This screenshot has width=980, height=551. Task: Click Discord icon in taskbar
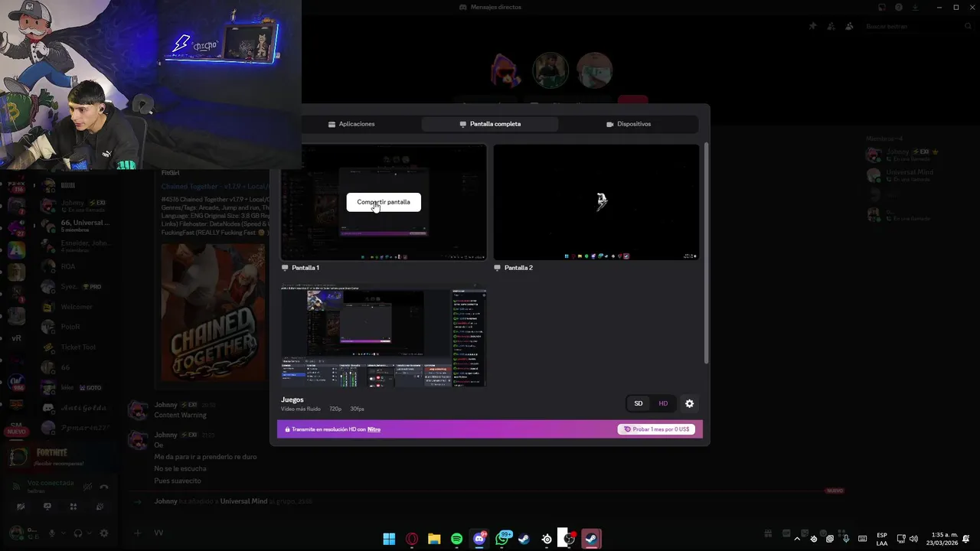pyautogui.click(x=479, y=539)
